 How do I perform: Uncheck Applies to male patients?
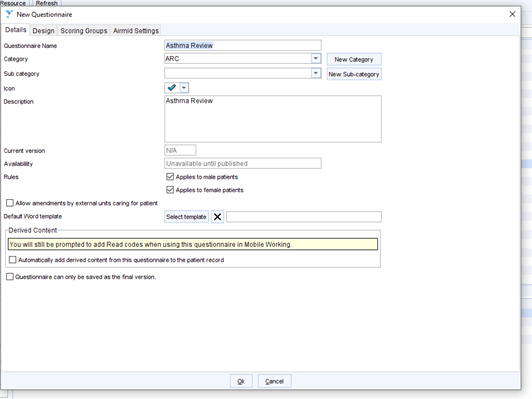[170, 177]
